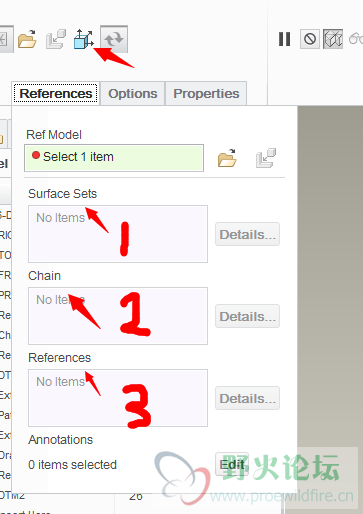Select the blue cube with arrows icon
The height and width of the screenshot is (514, 363).
click(x=83, y=39)
